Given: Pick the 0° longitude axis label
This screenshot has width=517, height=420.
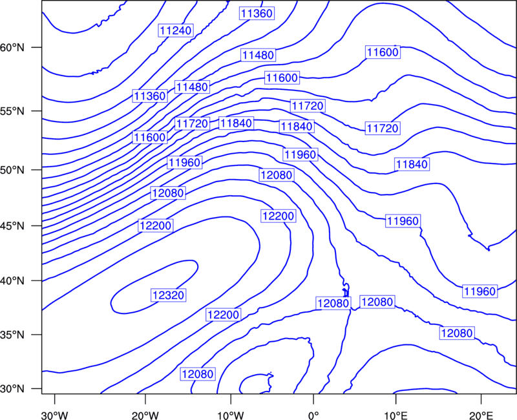Looking at the screenshot, I should [313, 415].
